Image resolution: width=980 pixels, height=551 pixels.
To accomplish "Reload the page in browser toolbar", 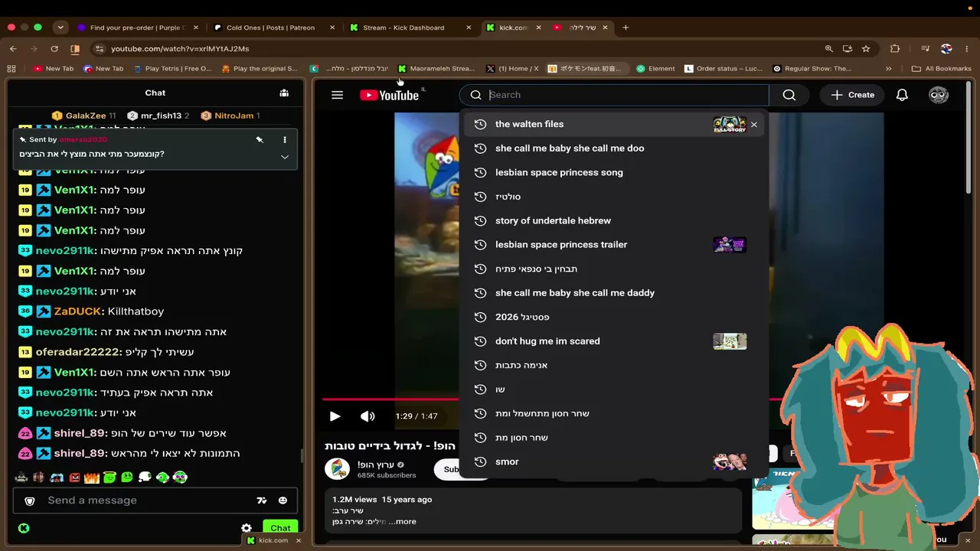I will 54,49.
